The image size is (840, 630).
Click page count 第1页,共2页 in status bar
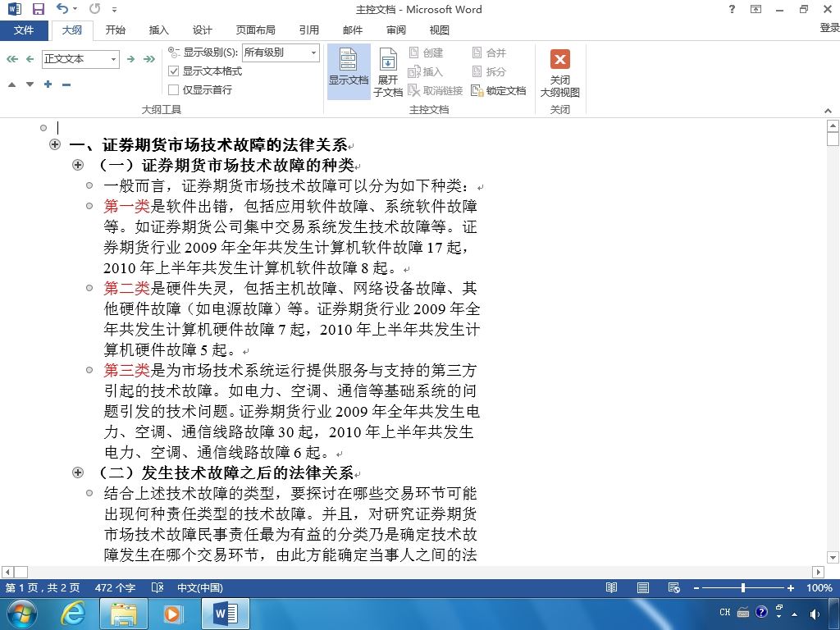pyautogui.click(x=43, y=587)
